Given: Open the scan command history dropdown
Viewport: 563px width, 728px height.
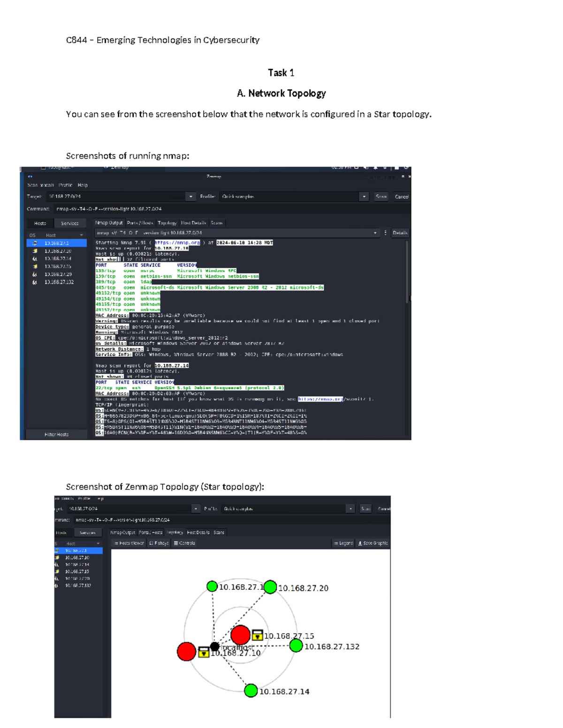Looking at the screenshot, I should click(375, 233).
